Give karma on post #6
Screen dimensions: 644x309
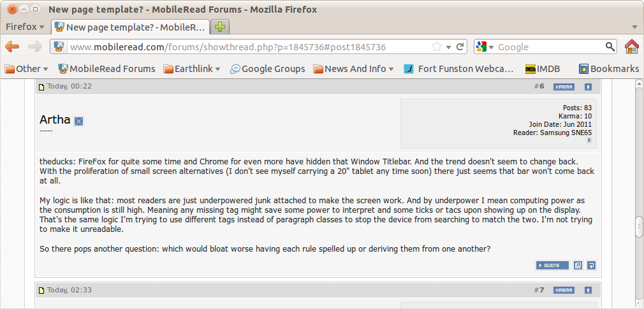[564, 87]
